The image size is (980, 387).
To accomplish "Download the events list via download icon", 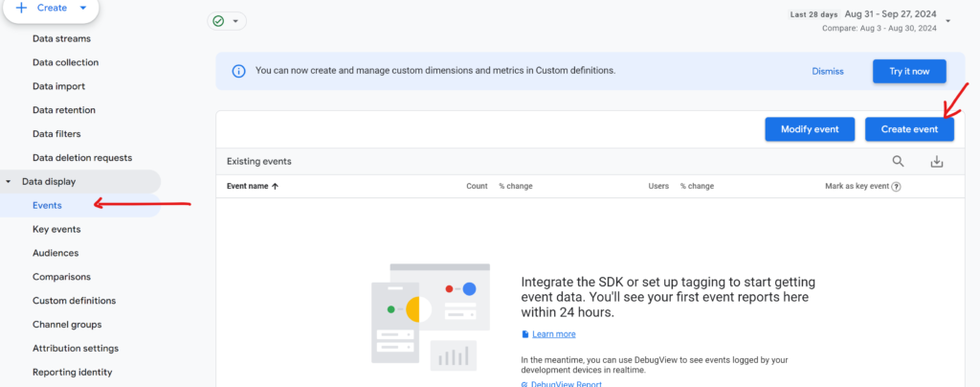I will (x=936, y=161).
